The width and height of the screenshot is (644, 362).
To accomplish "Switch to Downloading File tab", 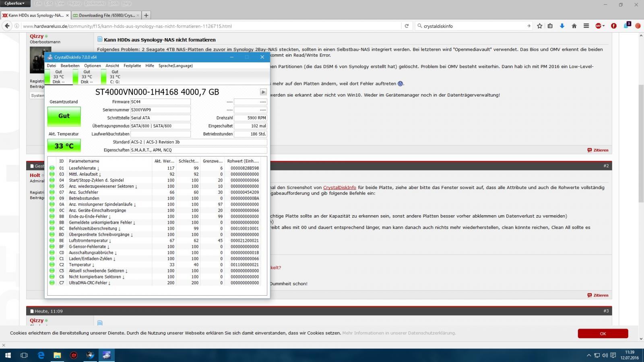I will (106, 15).
